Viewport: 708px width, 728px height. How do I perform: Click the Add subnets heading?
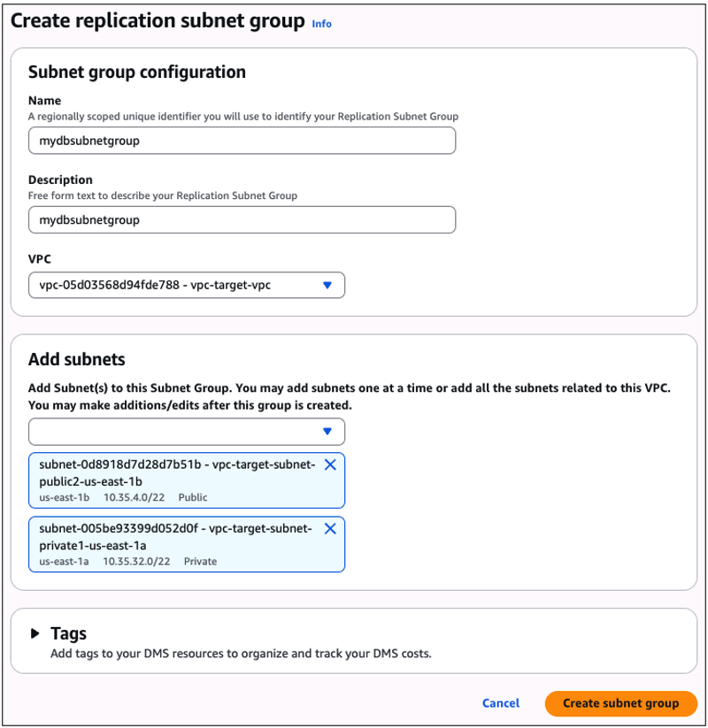[x=77, y=359]
